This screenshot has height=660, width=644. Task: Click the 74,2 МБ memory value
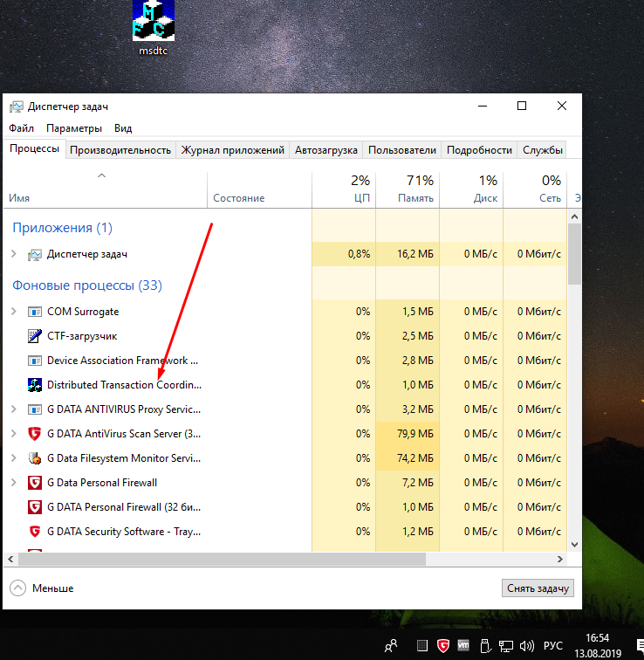414,458
